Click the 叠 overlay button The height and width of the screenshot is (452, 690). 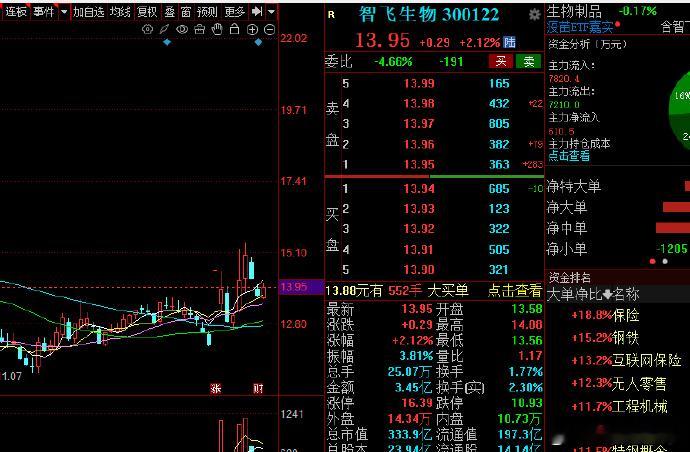coord(170,12)
